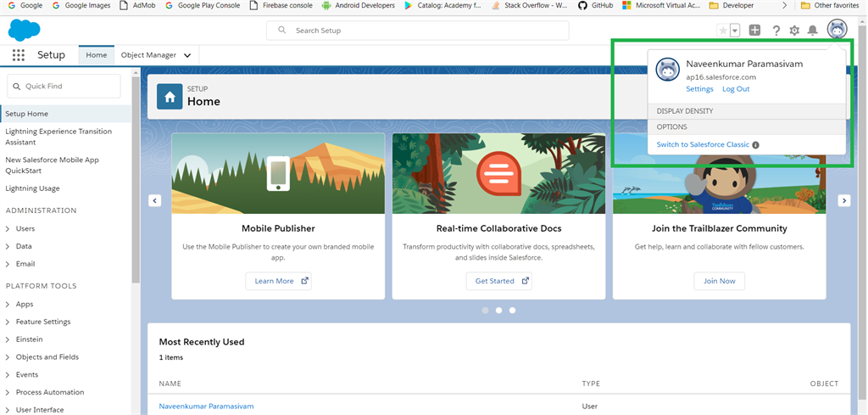
Task: Show more bookmarks chevron
Action: (784, 6)
